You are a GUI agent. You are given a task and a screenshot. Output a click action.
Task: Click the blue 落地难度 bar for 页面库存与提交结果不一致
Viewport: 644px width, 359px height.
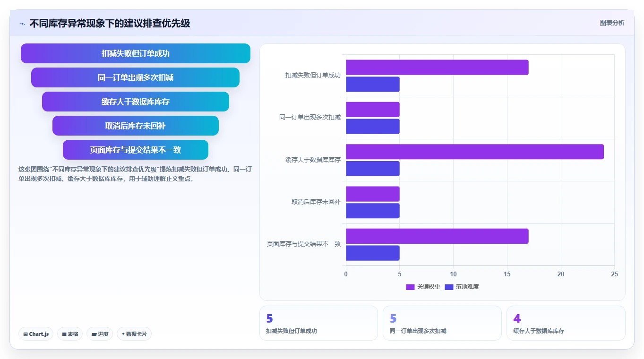coord(373,253)
